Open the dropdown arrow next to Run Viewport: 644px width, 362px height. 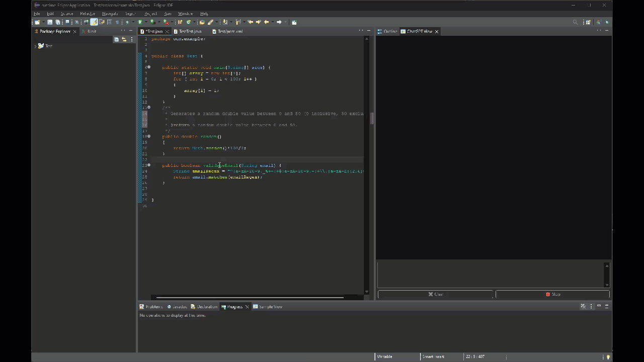coord(146,22)
